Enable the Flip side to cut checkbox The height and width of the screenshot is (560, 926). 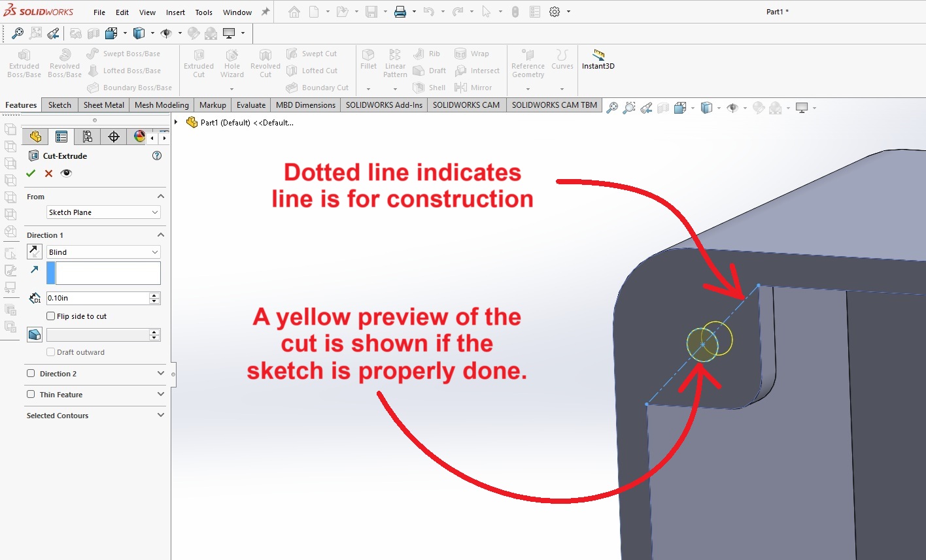pyautogui.click(x=51, y=316)
